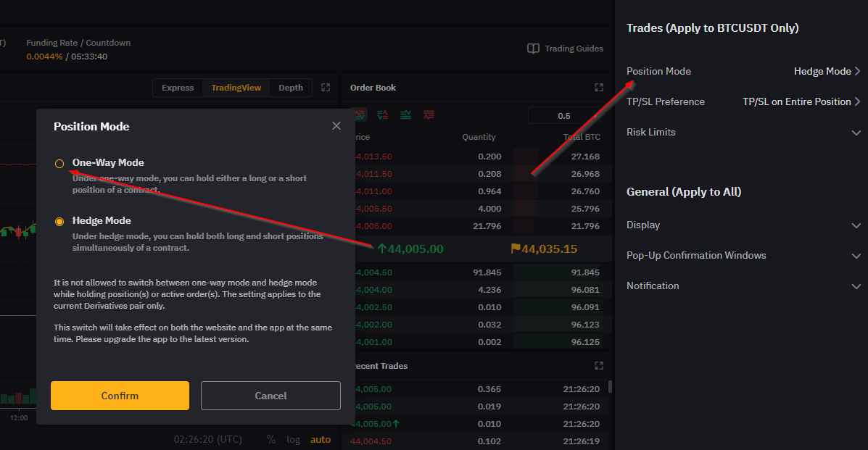Switch to the TradingView chart tab

pyautogui.click(x=236, y=88)
